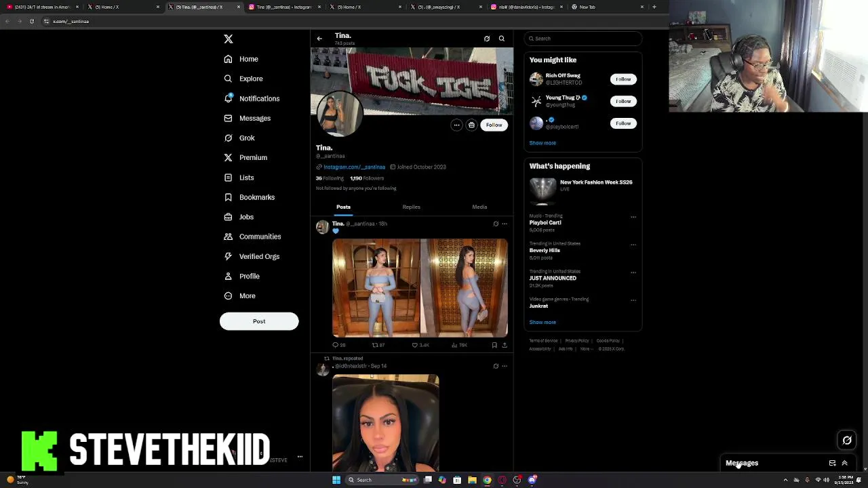Viewport: 868px width, 488px height.
Task: Open profile more options ellipsis button
Action: pyautogui.click(x=456, y=125)
